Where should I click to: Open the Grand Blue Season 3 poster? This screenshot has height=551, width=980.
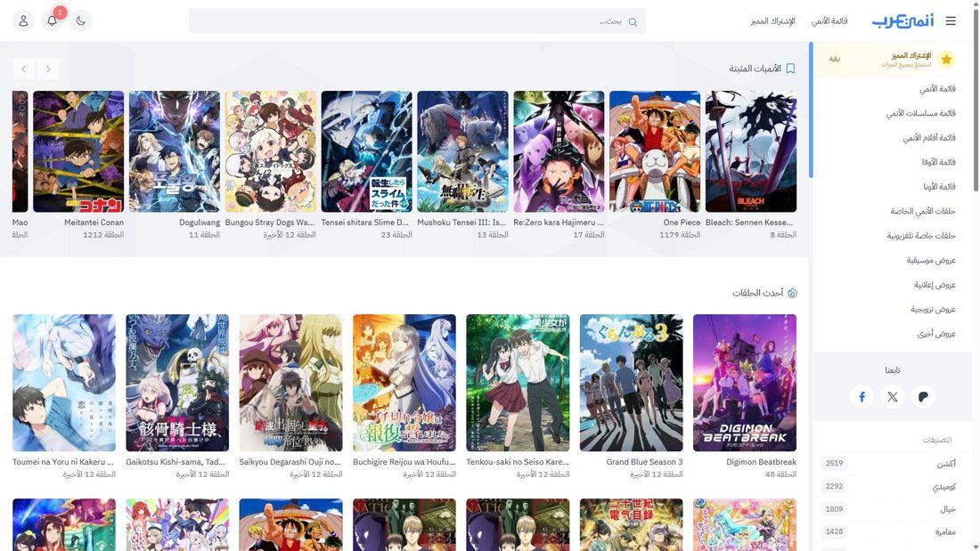click(632, 383)
